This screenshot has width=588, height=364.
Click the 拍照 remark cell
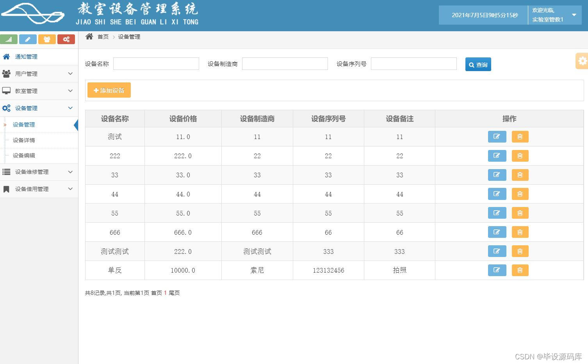pyautogui.click(x=400, y=270)
